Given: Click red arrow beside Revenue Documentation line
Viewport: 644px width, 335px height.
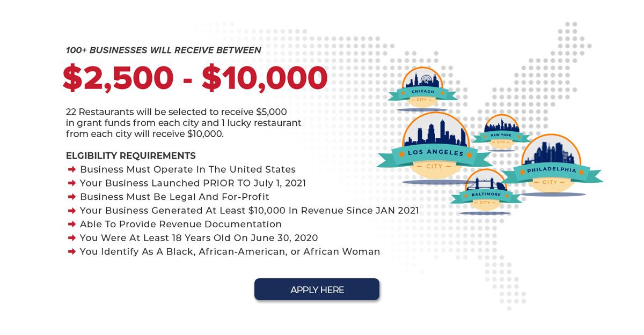Looking at the screenshot, I should (71, 225).
